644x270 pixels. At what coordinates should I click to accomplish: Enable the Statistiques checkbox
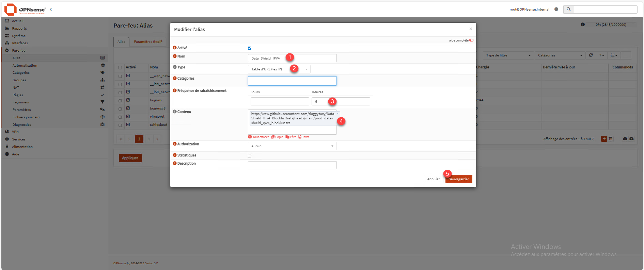point(250,156)
